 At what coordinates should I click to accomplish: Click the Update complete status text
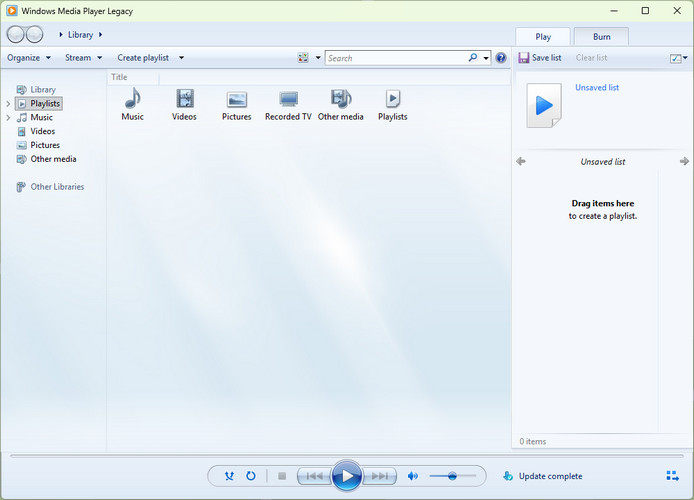550,476
